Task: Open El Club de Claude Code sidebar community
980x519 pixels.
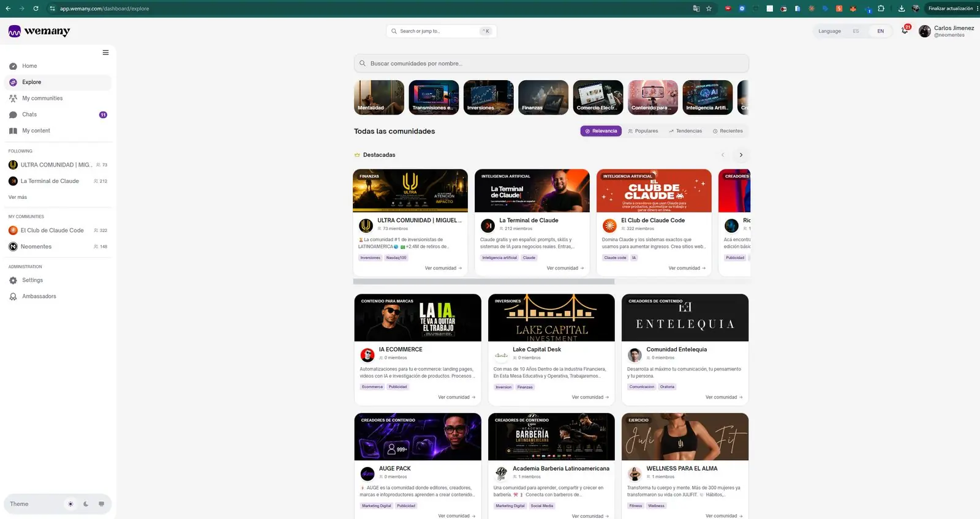Action: pos(58,230)
